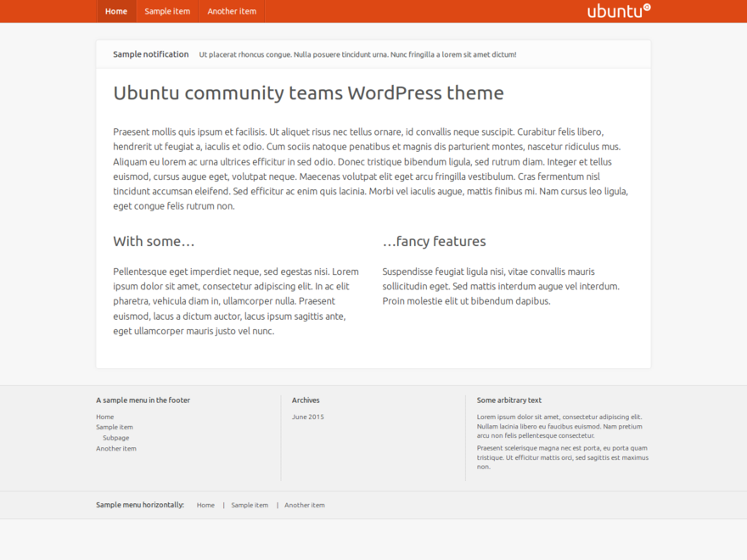747x560 pixels.
Task: Click the page title 'Ubuntu community teams WordPress theme'
Action: point(308,92)
